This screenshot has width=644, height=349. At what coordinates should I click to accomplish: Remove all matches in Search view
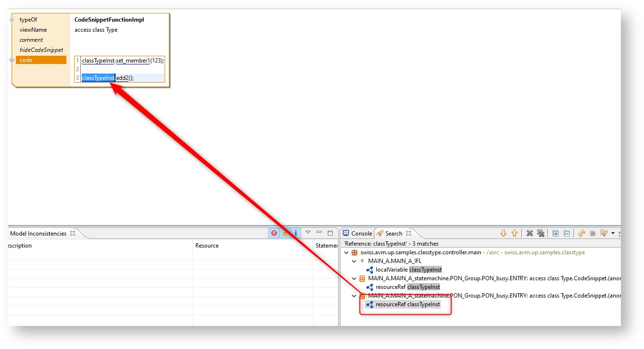click(541, 233)
